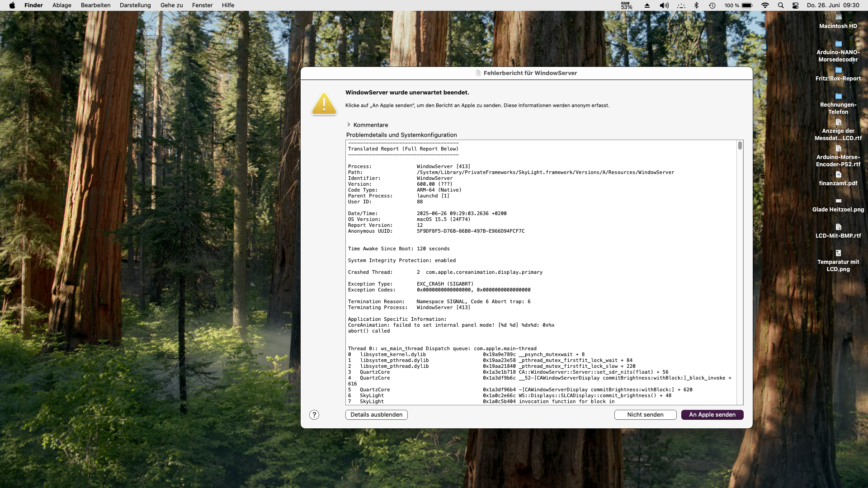
Task: Open the Apple menu
Action: (x=12, y=5)
